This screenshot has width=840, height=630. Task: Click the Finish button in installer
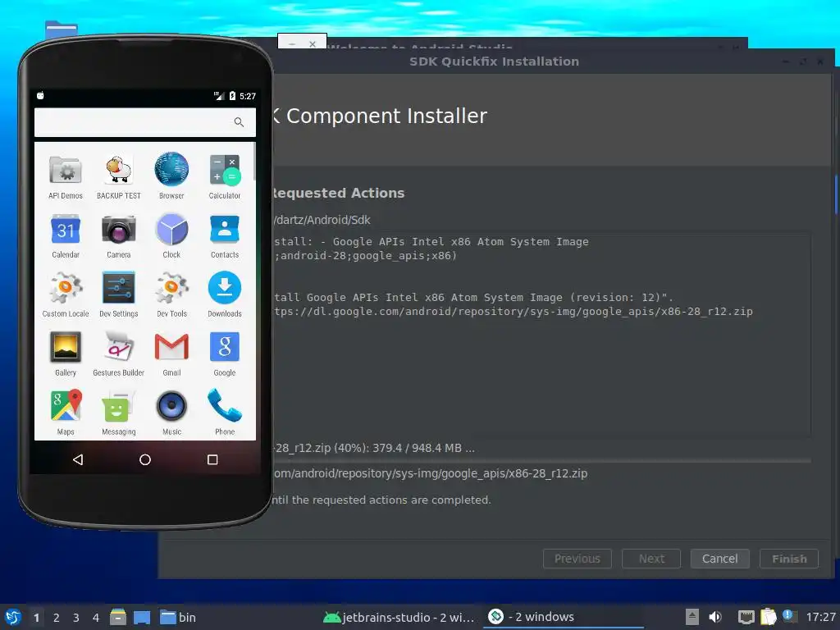pos(789,559)
